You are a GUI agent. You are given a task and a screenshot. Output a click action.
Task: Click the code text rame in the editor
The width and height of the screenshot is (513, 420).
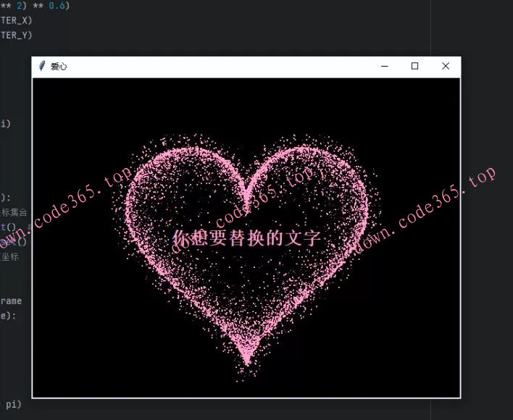click(x=11, y=301)
